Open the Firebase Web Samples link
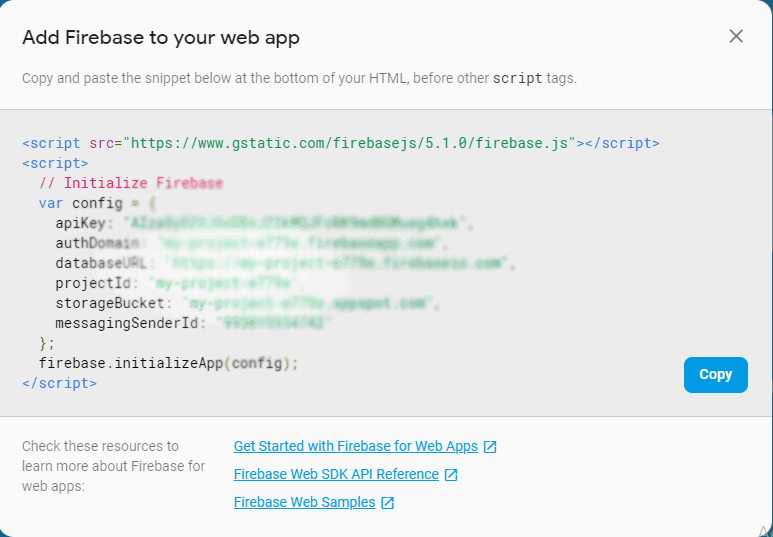Screen dimensions: 773x537 tap(304, 502)
